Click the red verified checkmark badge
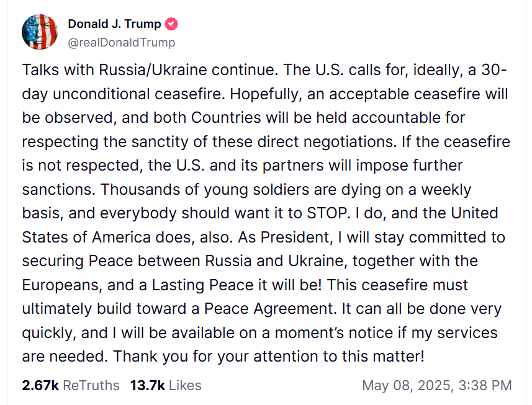The height and width of the screenshot is (405, 532). [171, 24]
